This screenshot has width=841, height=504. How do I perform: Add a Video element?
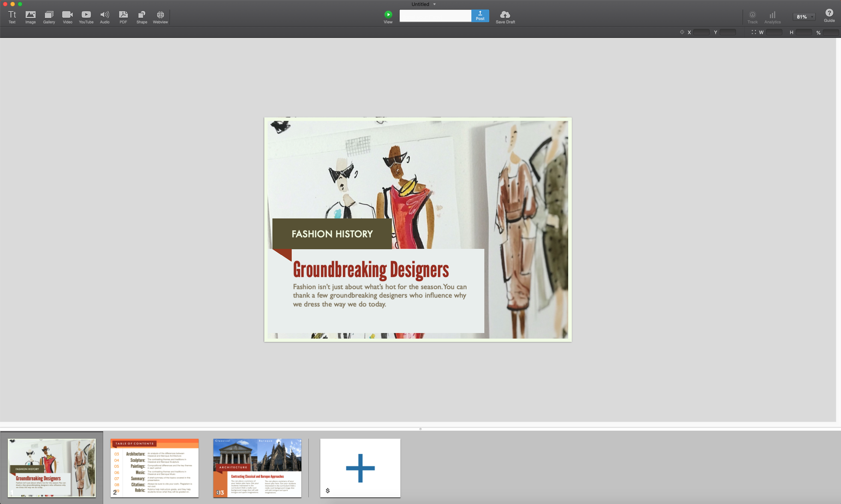[68, 17]
